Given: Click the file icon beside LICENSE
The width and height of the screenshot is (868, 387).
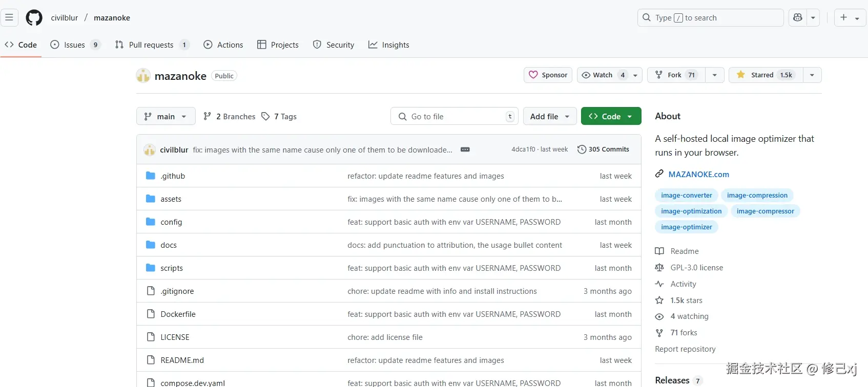Looking at the screenshot, I should [x=151, y=337].
